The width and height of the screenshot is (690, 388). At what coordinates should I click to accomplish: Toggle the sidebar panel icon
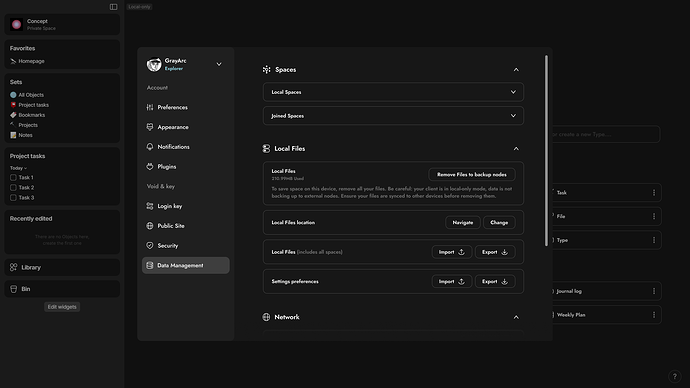(x=114, y=7)
